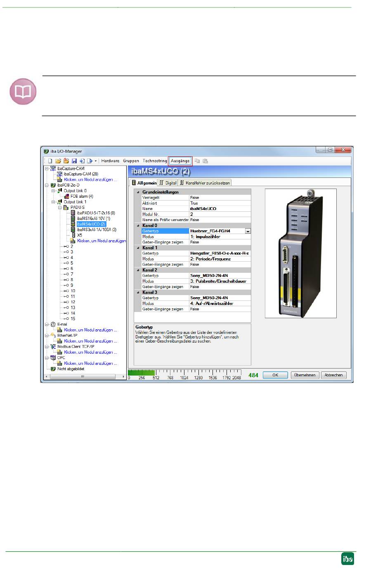Select ibaCapture-CAM (28) module icon

59,174
